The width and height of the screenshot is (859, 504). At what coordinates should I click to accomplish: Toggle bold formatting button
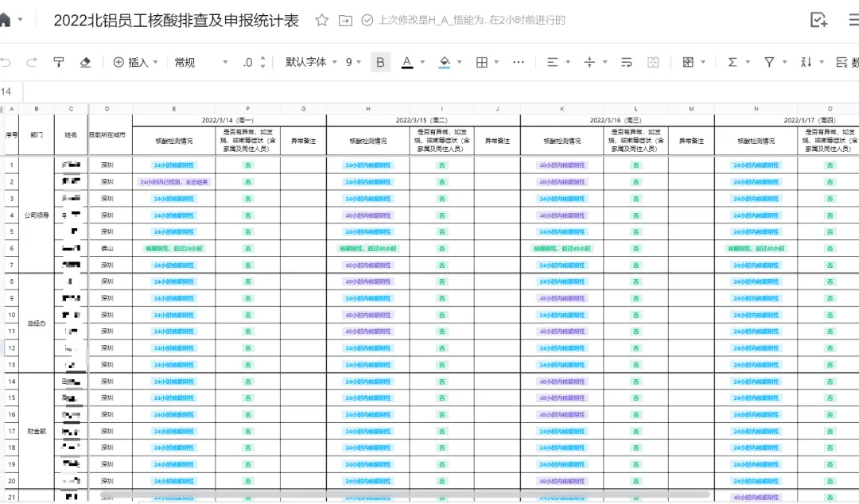[380, 62]
